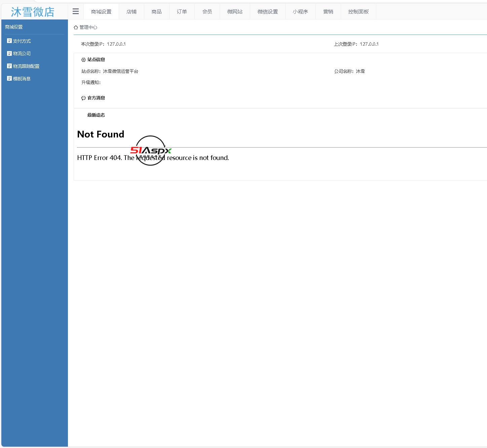Go to the 会员 tab
Viewport: 487px width, 448px height.
click(207, 12)
